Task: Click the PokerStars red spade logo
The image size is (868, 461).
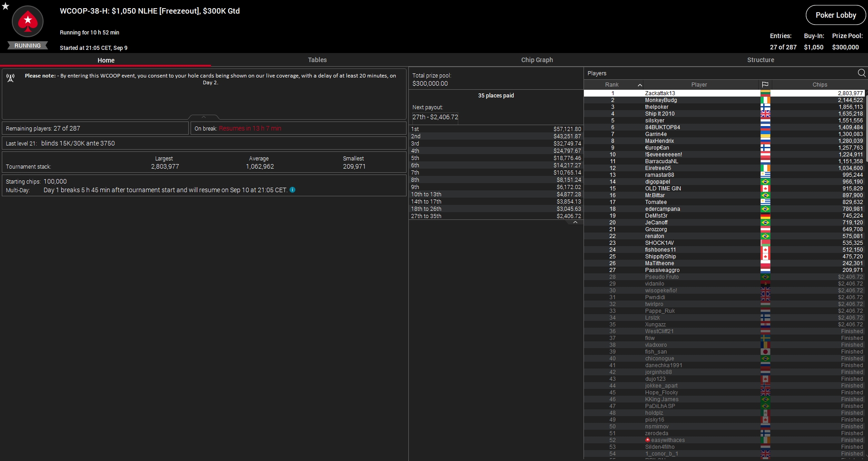Action: click(x=28, y=21)
